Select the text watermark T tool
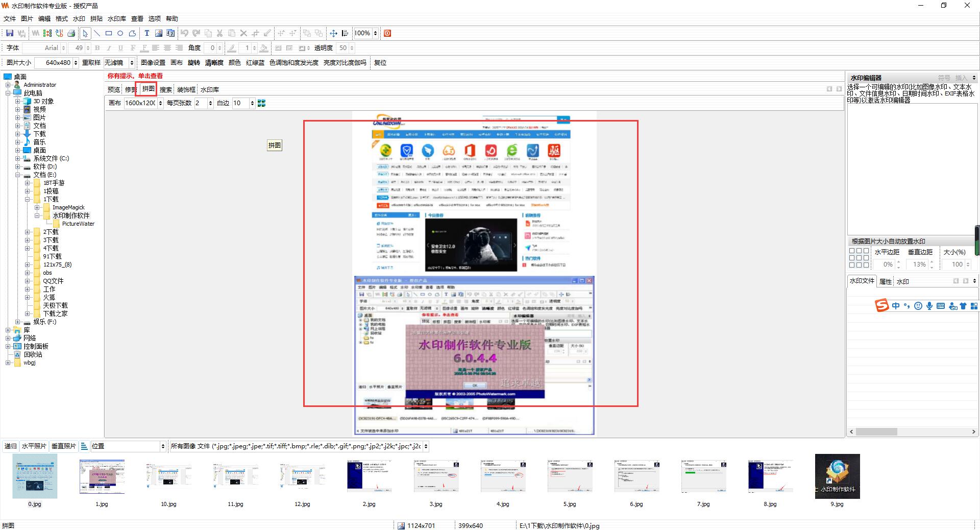Viewport: 980px width, 530px height. point(146,33)
